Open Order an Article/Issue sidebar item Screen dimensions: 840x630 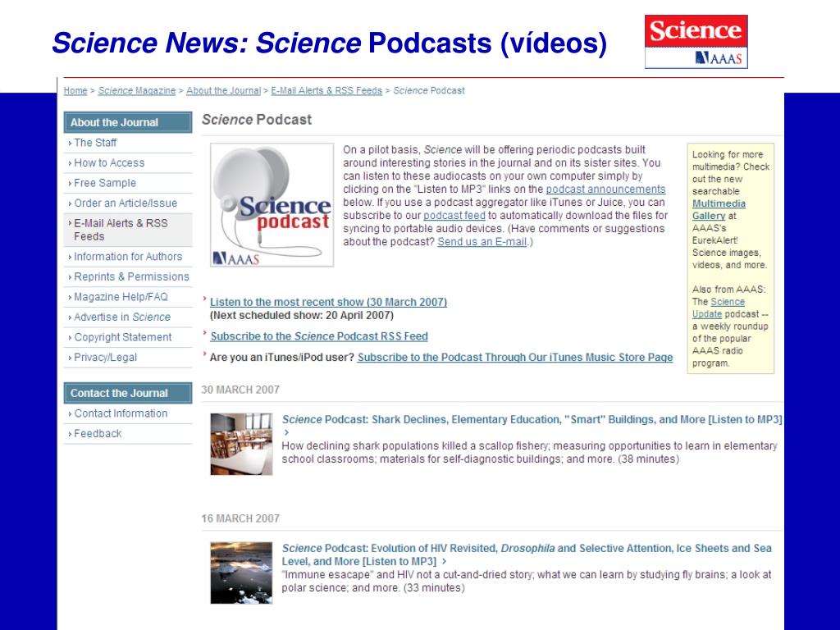pyautogui.click(x=126, y=203)
